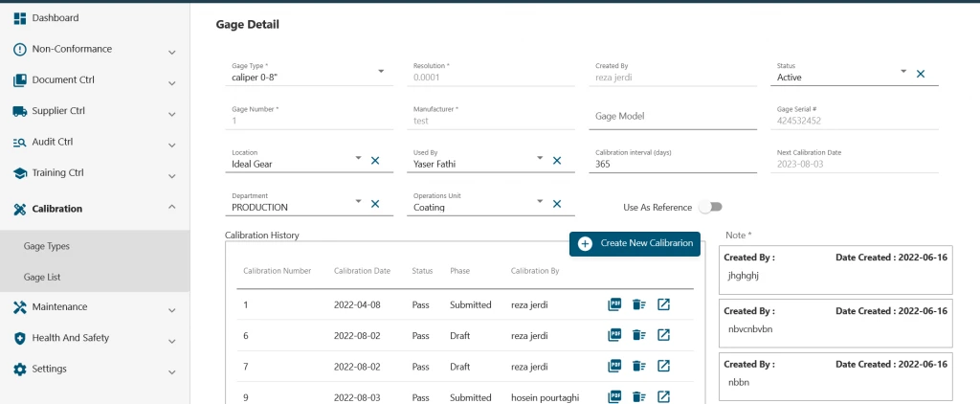Expand the Maintenance menu chevron
Viewport: 980px width, 404px height.
coord(172,310)
